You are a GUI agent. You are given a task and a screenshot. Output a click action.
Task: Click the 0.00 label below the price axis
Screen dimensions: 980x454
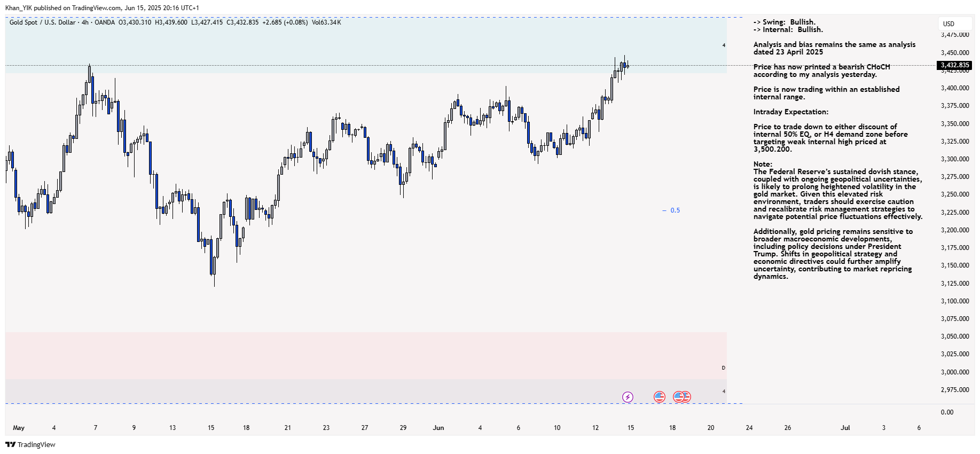click(947, 412)
